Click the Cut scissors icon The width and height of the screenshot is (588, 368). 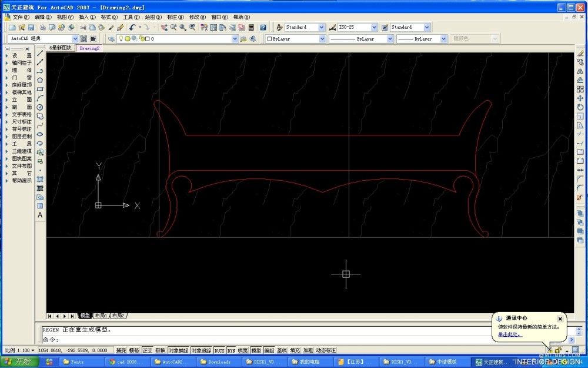pyautogui.click(x=83, y=28)
